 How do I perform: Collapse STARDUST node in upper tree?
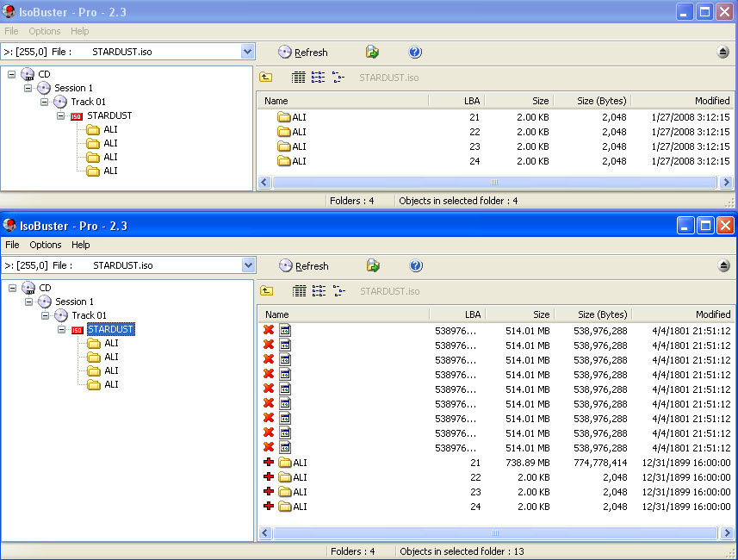pos(61,115)
